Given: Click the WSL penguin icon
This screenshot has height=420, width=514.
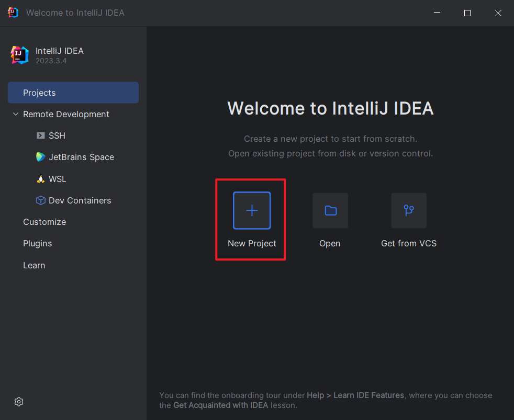Looking at the screenshot, I should point(40,179).
